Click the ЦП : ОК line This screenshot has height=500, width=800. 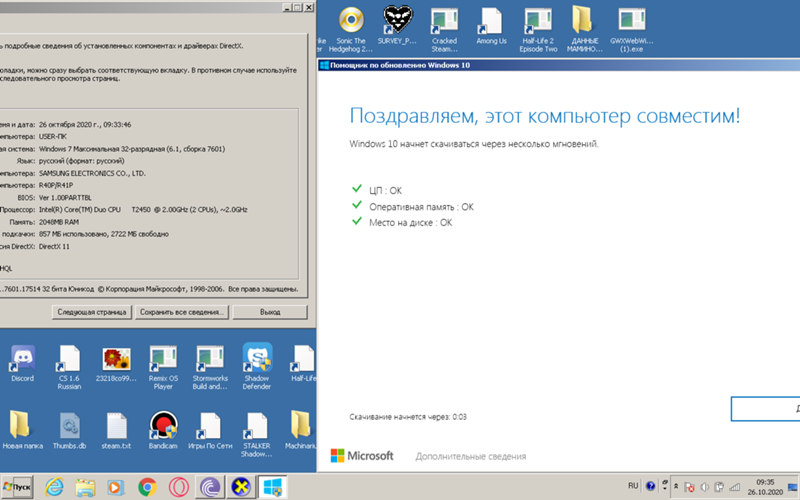pos(385,190)
